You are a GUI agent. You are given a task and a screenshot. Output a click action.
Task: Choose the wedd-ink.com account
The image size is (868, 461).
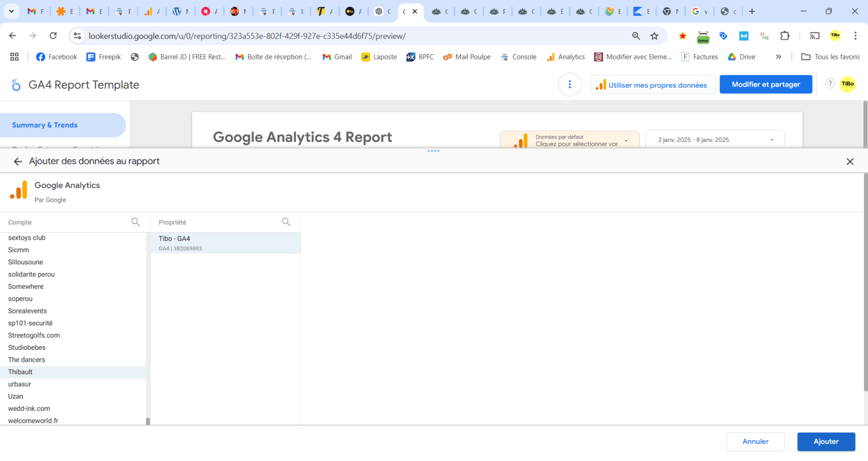[x=73, y=408]
